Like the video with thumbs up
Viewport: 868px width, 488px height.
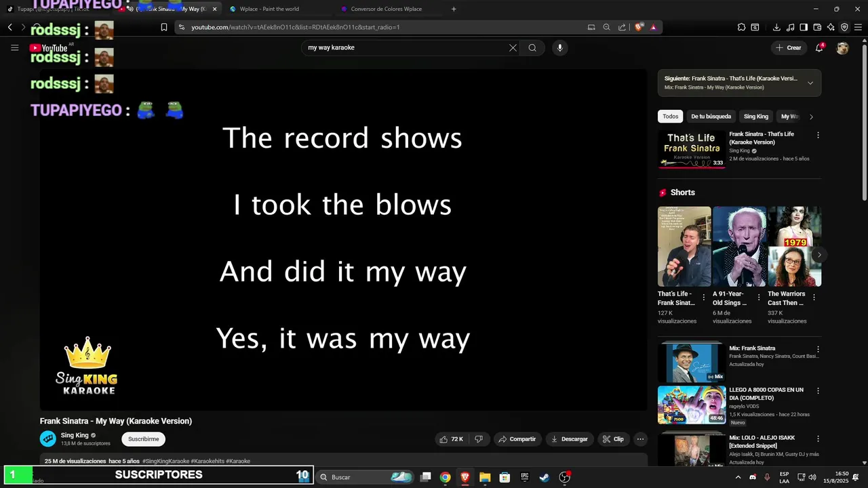(x=451, y=439)
